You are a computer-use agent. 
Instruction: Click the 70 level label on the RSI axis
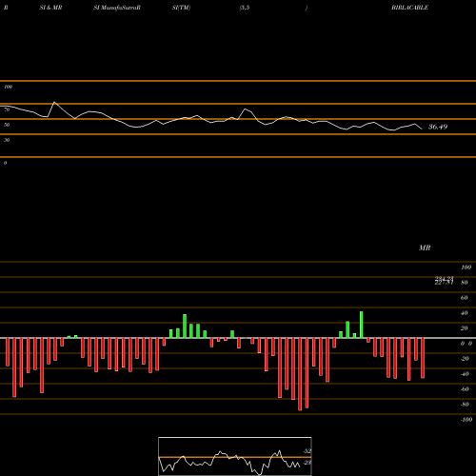(7, 109)
